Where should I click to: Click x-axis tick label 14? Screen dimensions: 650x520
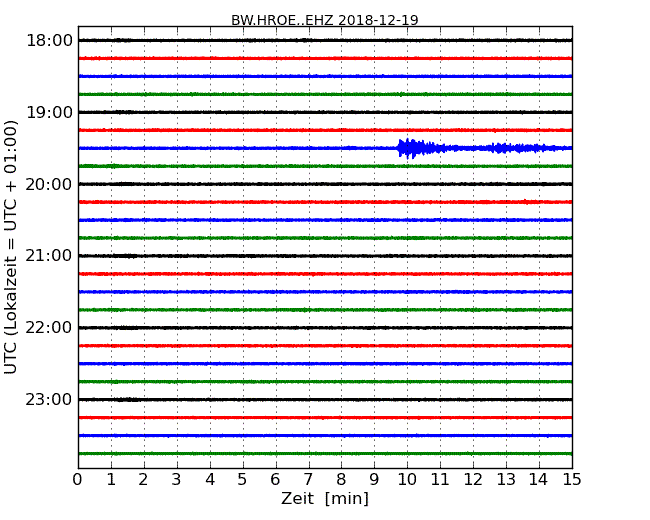tap(539, 480)
